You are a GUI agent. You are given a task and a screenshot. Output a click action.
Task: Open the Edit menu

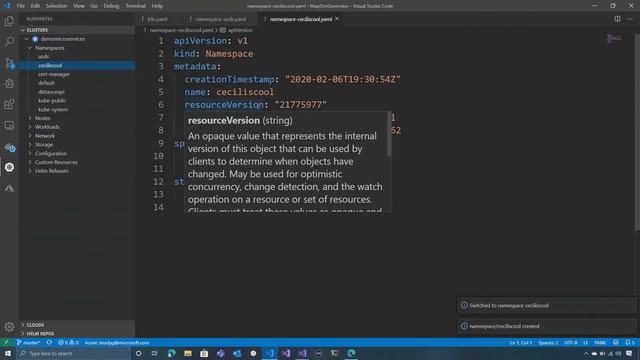pos(35,6)
